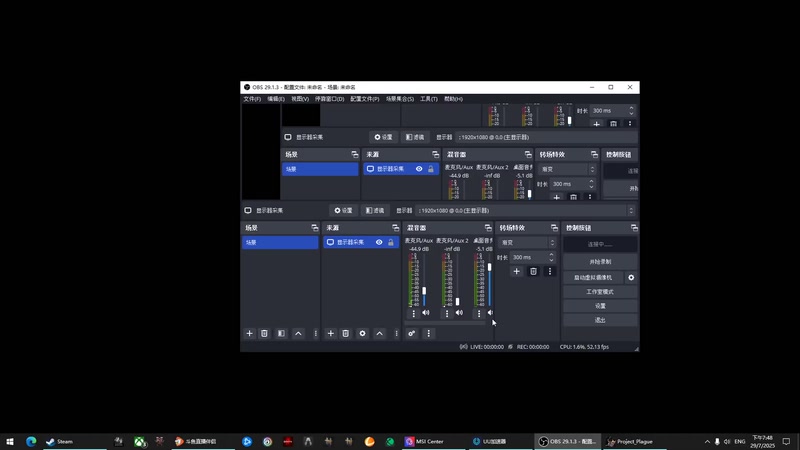
Task: Open the 显示器 display selection dropdown outside preview
Action: 526,210
